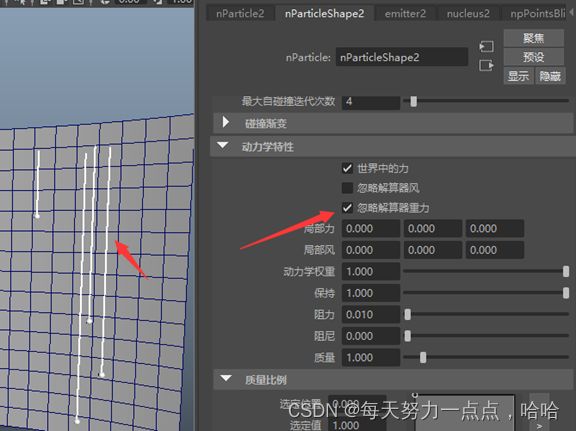
Task: Click the 隐藏 (Hide) button
Action: coord(550,76)
